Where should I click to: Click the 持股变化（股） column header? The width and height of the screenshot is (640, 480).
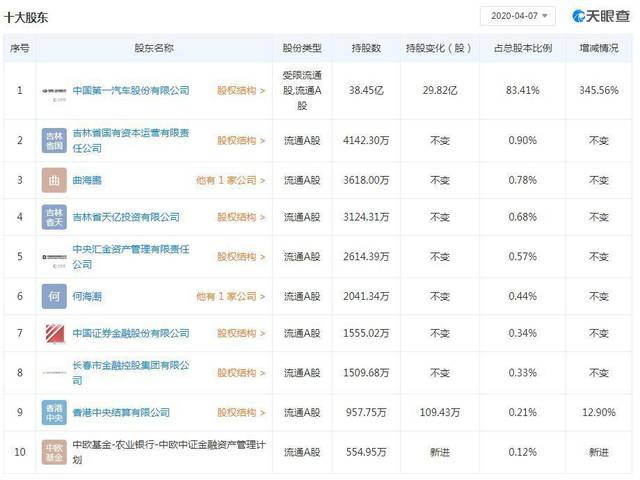(x=439, y=48)
